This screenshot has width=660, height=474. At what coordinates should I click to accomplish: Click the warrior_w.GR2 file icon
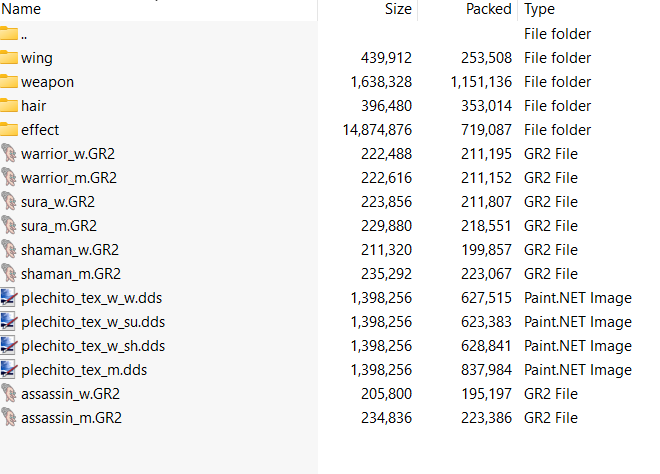coord(9,154)
